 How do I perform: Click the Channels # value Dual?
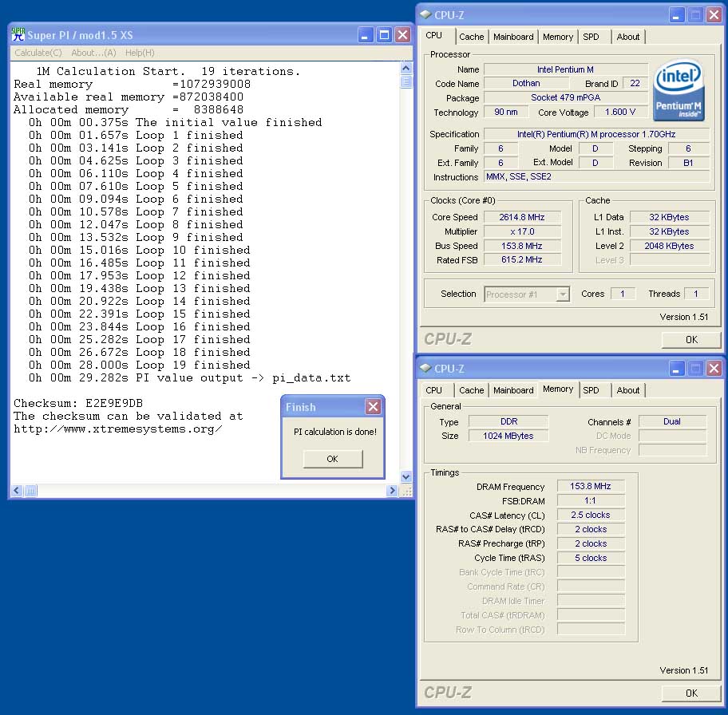(x=672, y=421)
